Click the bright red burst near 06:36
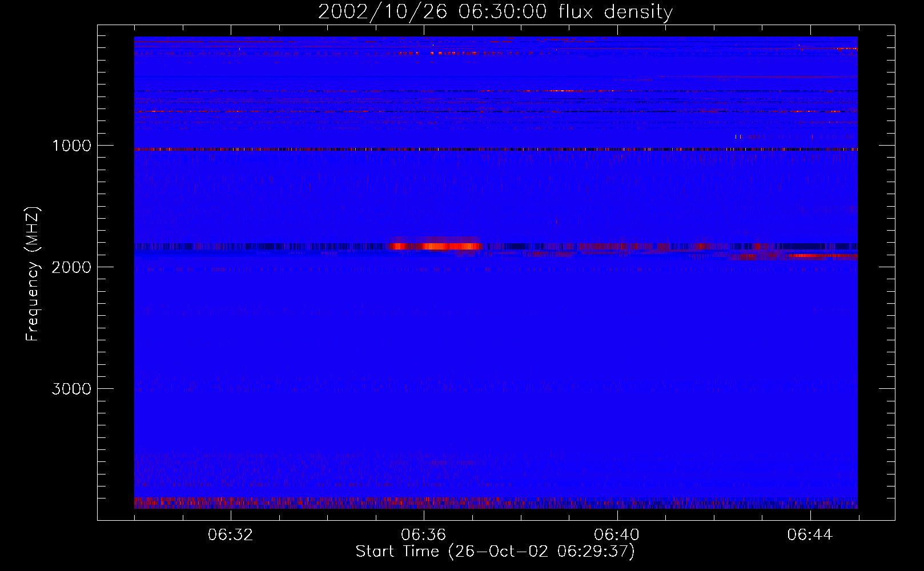This screenshot has height=571, width=924. (435, 246)
